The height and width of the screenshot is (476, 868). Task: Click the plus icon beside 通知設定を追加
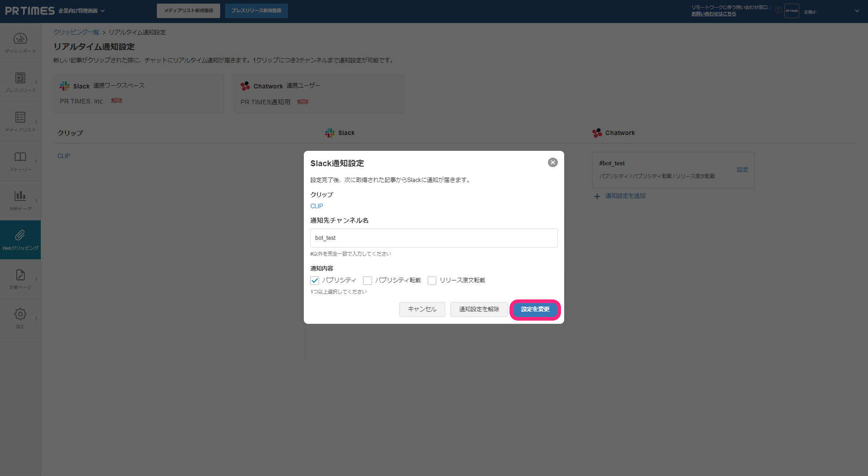(597, 196)
